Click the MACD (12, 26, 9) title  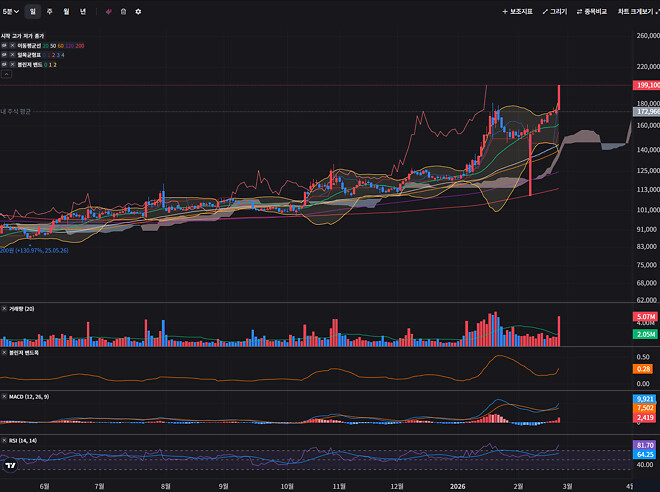pyautogui.click(x=29, y=397)
